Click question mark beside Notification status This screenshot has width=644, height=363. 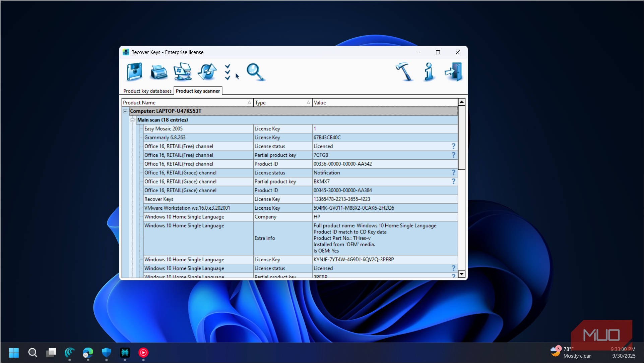454,172
